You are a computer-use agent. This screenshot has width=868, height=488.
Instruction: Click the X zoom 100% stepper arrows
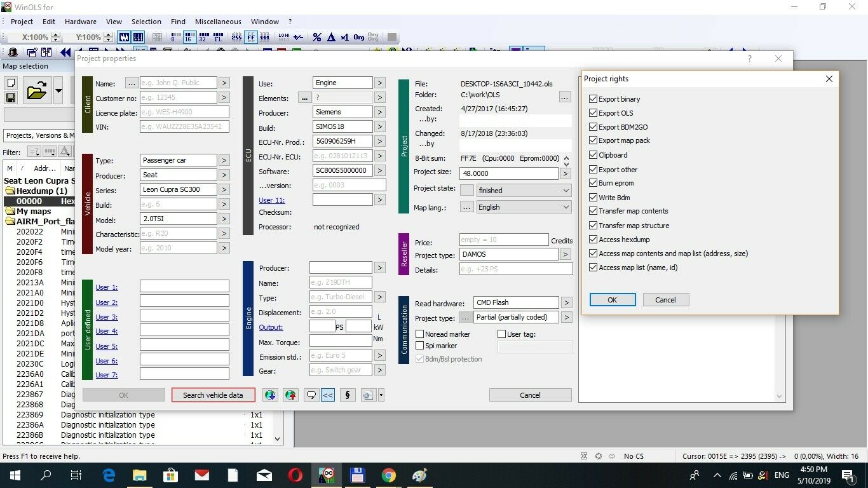[x=55, y=37]
